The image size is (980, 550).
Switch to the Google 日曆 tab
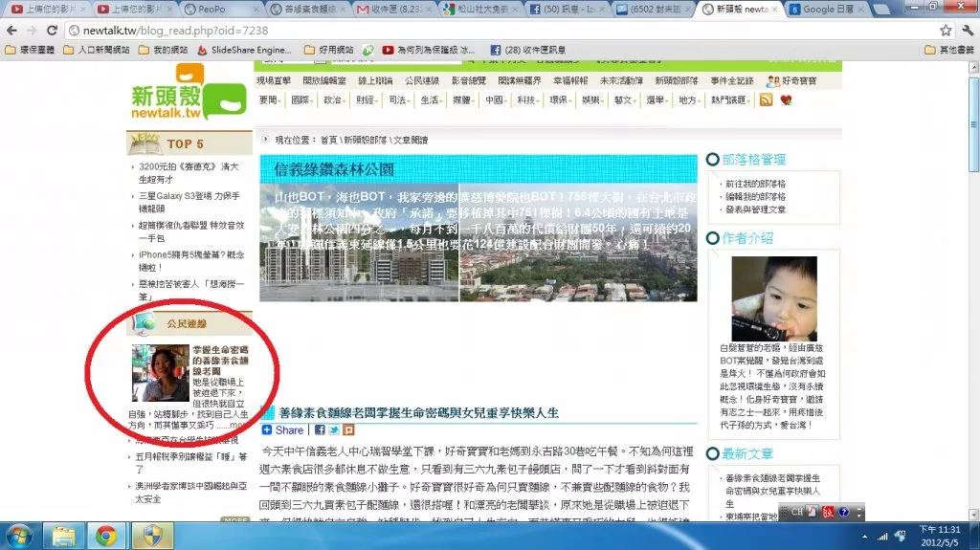tap(825, 10)
